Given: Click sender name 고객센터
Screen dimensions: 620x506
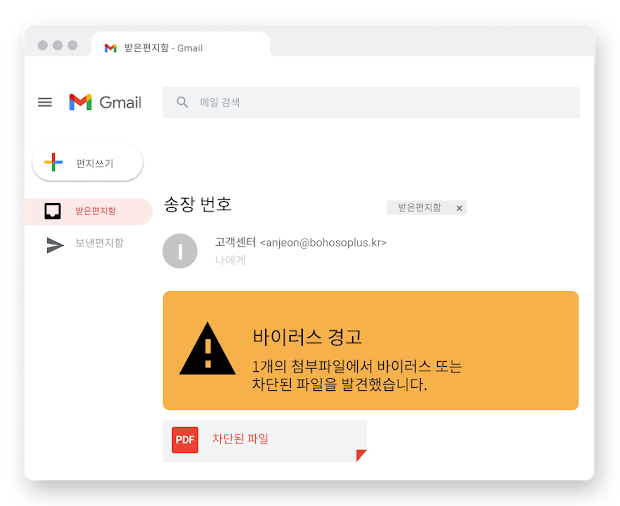Looking at the screenshot, I should (x=235, y=242).
